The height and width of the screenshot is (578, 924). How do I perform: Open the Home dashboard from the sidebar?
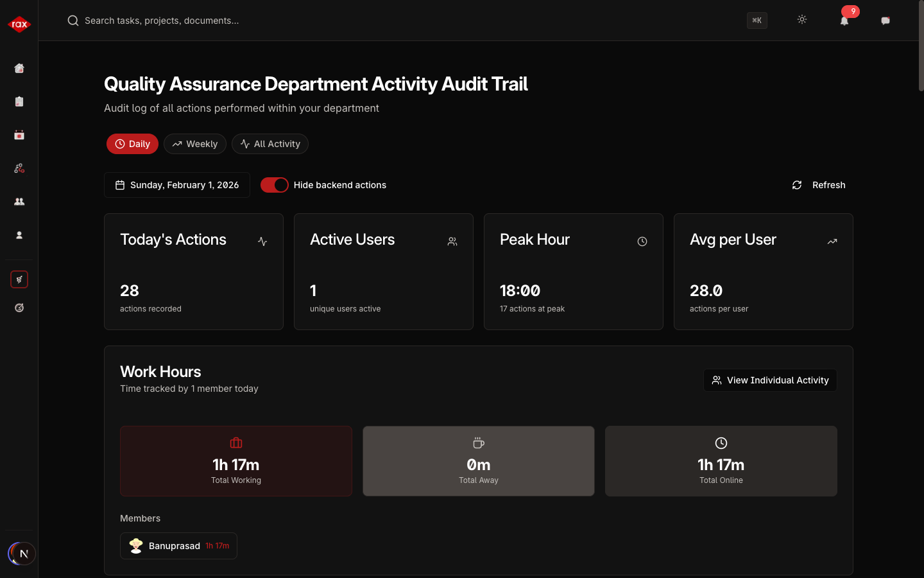(x=19, y=68)
